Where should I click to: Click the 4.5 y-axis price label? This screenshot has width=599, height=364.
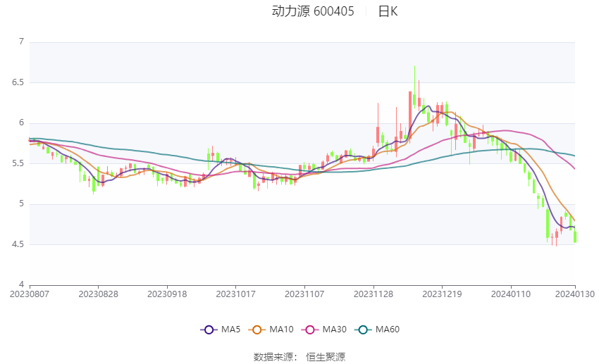[18, 244]
